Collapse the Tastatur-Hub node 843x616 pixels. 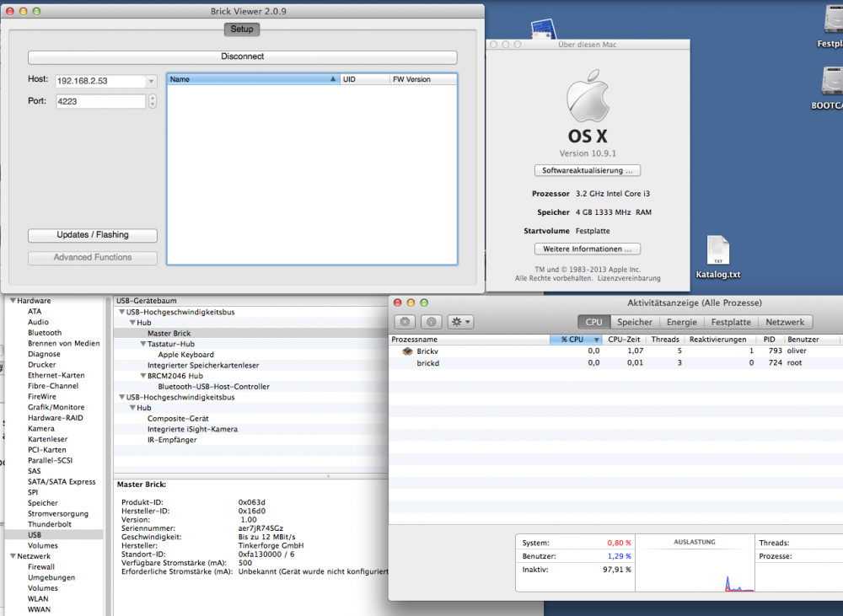pyautogui.click(x=143, y=344)
